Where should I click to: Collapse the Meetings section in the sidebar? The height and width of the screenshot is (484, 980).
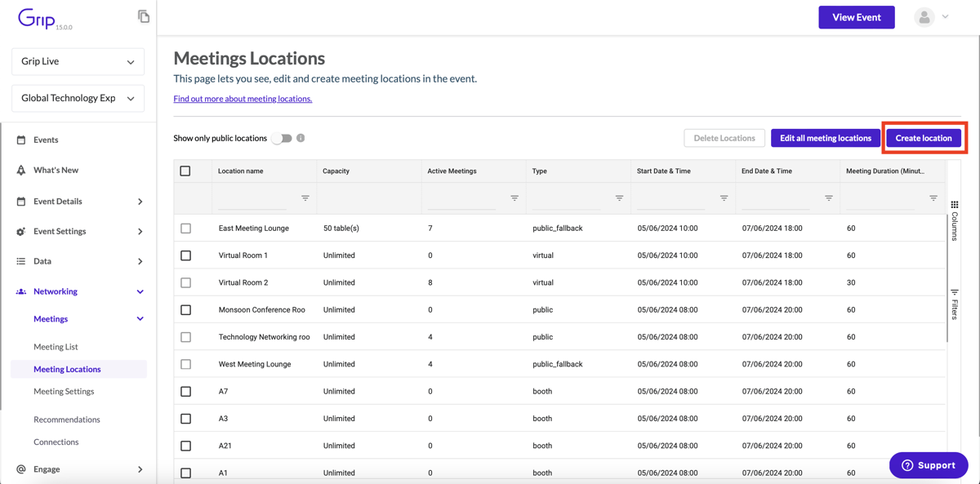(x=139, y=318)
